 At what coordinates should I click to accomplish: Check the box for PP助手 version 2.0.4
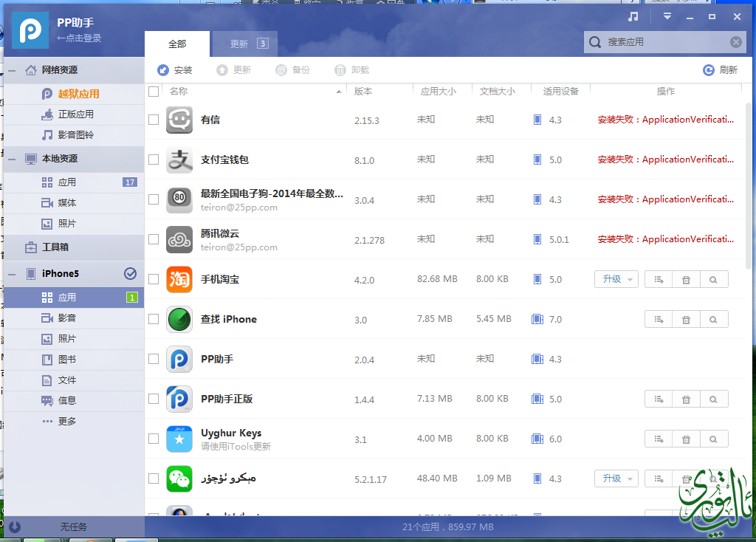coord(154,359)
